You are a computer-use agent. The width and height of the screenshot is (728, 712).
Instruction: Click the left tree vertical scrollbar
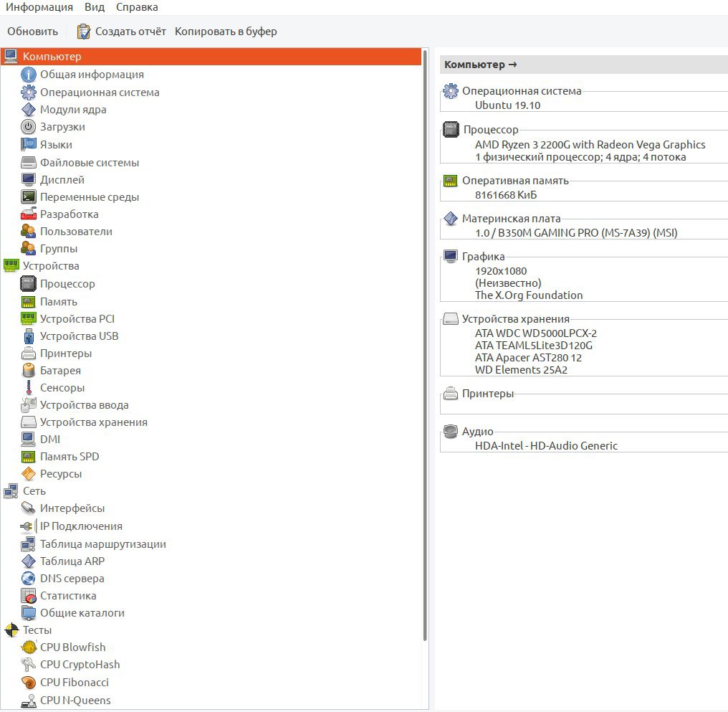tap(425, 345)
